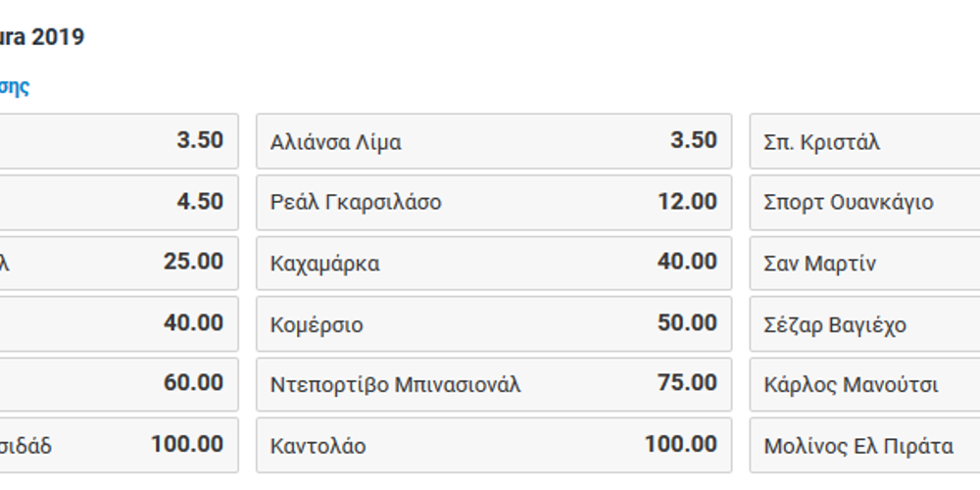Select Ντεπορτίβο Μπινασιονάλ at 75.00

494,384
